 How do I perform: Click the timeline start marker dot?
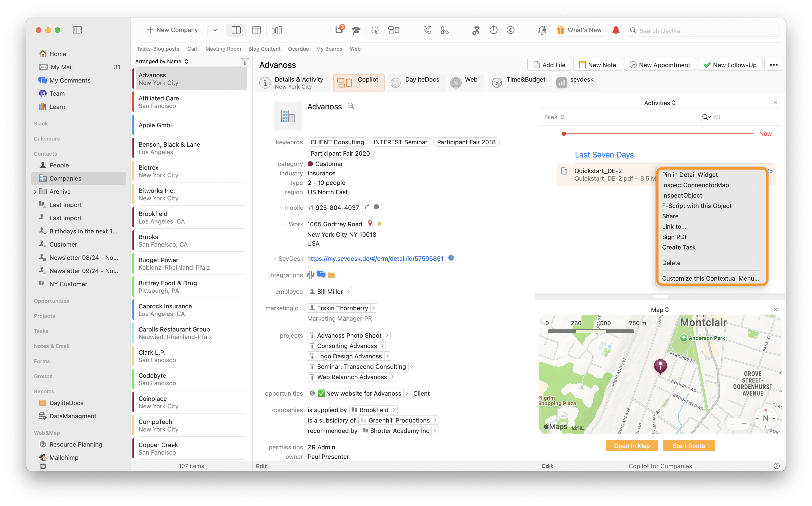coord(564,133)
